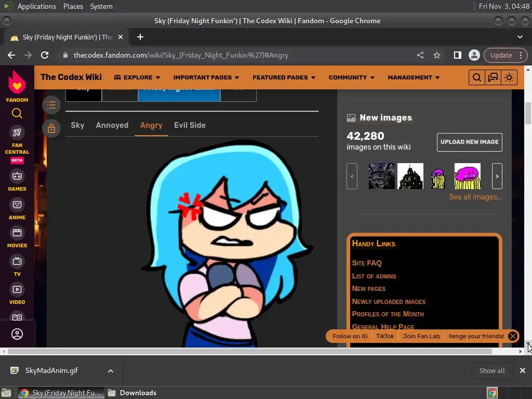Switch to the Annoyed image tab
The height and width of the screenshot is (399, 532).
[112, 125]
